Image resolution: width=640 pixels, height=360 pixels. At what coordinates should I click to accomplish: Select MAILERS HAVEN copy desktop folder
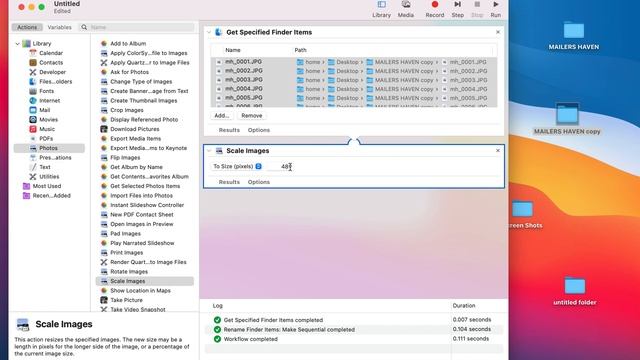567,119
